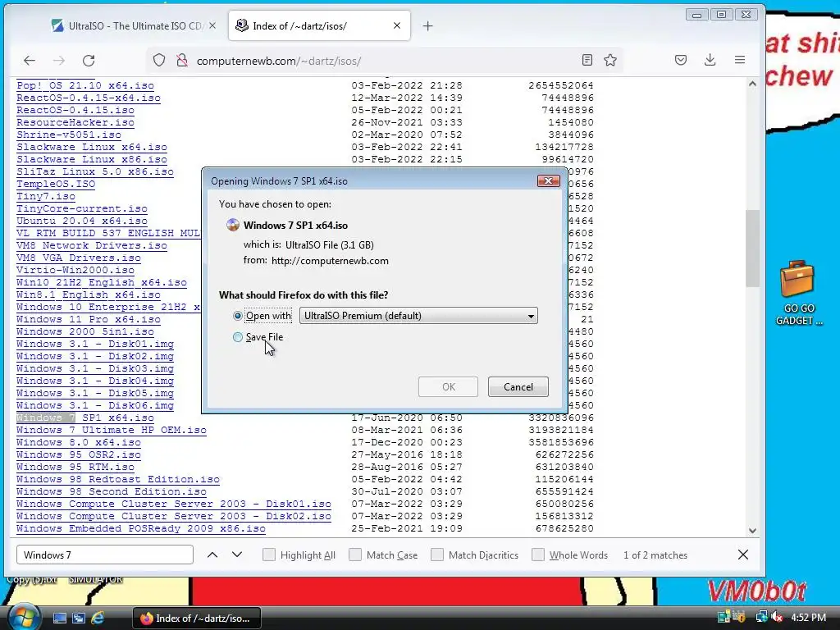
Task: Click the scrollbar down arrow
Action: [752, 531]
